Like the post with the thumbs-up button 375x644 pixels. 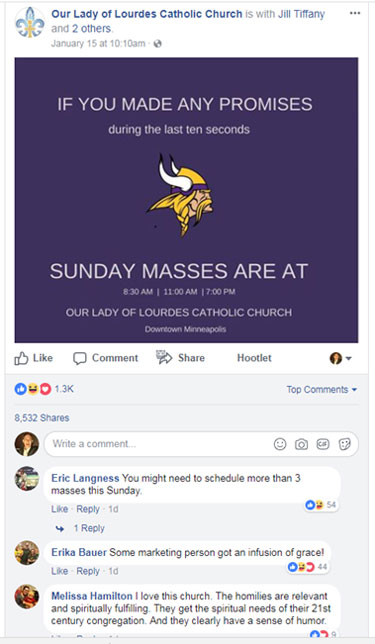(34, 358)
